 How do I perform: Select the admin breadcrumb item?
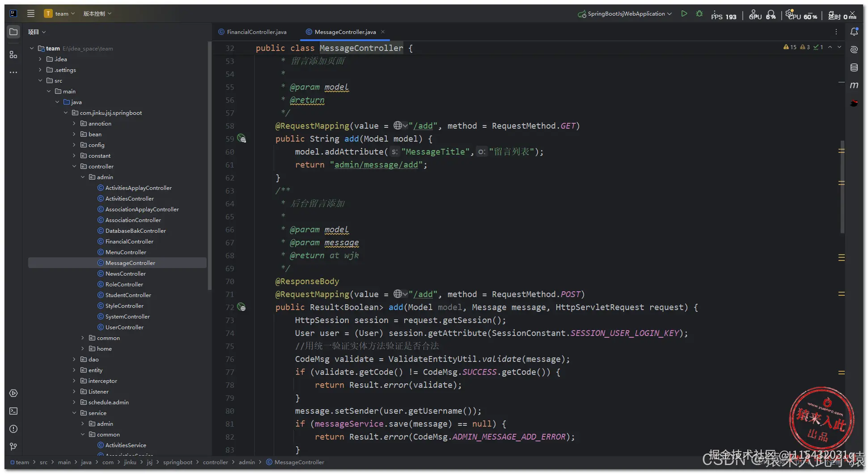point(247,462)
